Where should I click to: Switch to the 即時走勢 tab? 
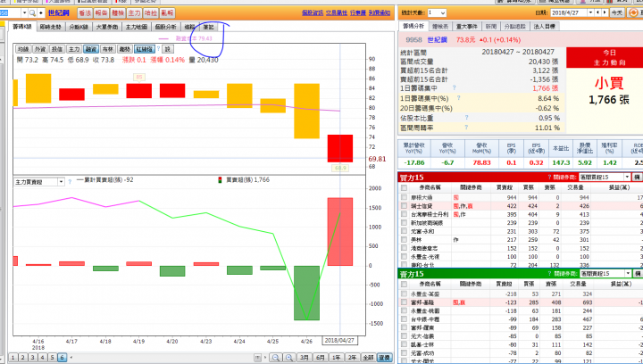point(50,27)
